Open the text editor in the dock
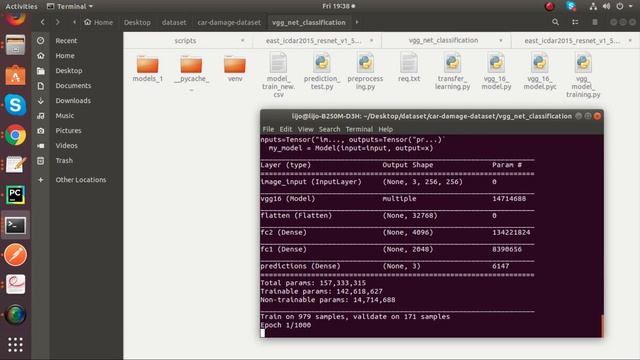The width and height of the screenshot is (640, 360). 15,164
